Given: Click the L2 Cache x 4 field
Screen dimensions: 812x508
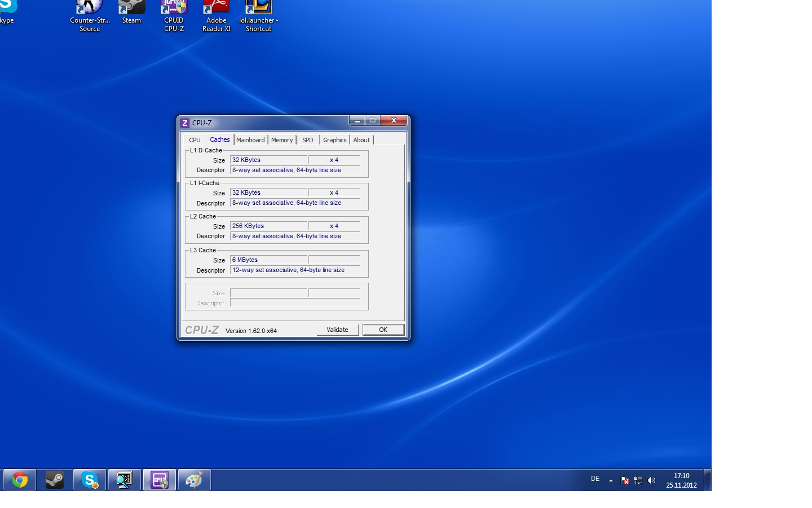Looking at the screenshot, I should click(334, 226).
